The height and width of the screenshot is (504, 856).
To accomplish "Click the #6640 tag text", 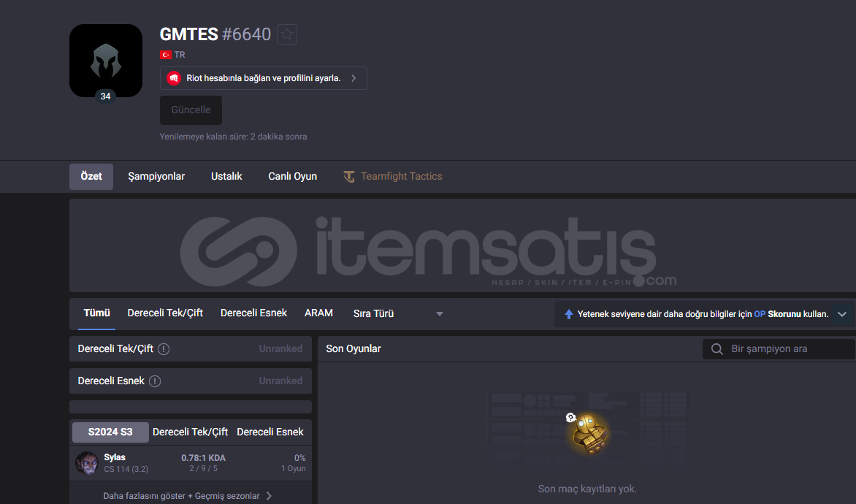I will click(x=246, y=34).
